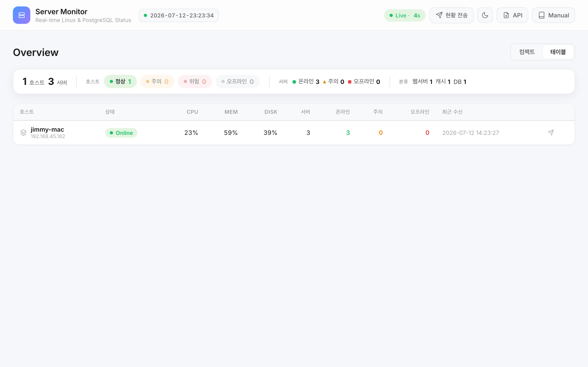Click the green Live refresh indicator
This screenshot has width=588, height=367.
[x=405, y=15]
